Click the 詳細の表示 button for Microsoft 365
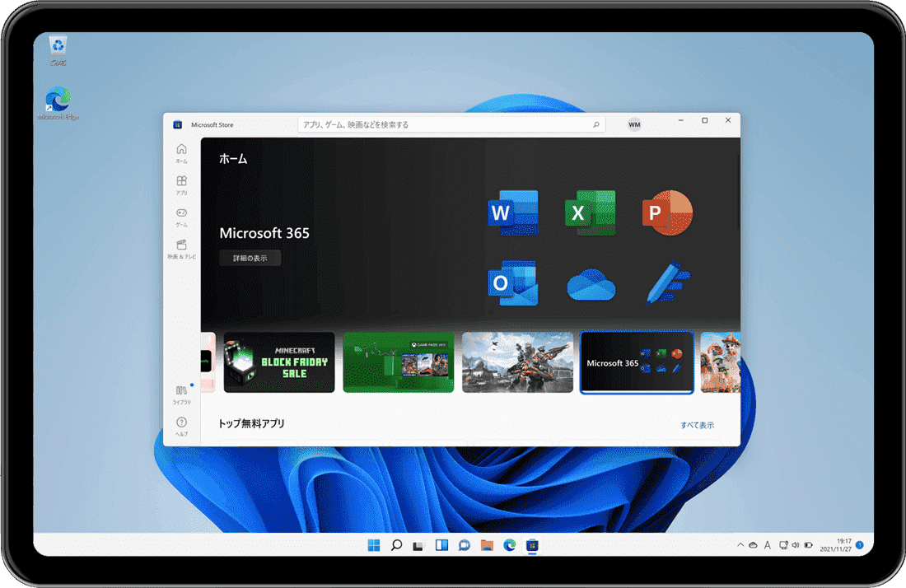 tap(250, 259)
